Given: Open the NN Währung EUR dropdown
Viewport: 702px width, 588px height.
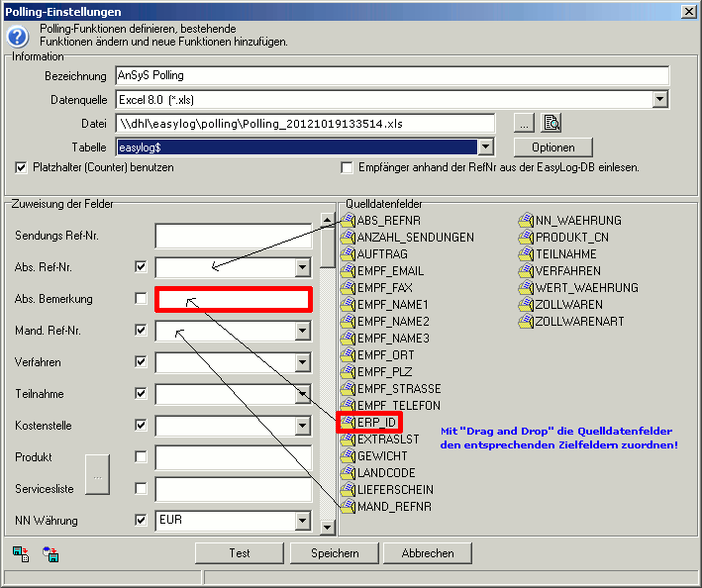Looking at the screenshot, I should (303, 520).
